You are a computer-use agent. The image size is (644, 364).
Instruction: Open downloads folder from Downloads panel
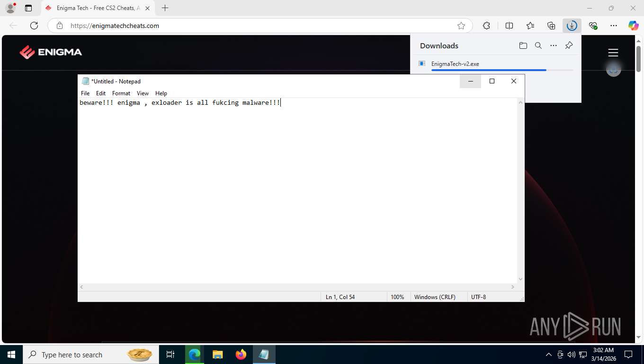coord(523,45)
